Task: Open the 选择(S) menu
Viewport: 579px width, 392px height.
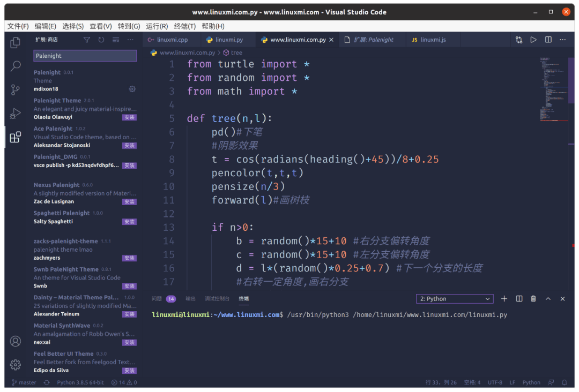Action: point(73,26)
